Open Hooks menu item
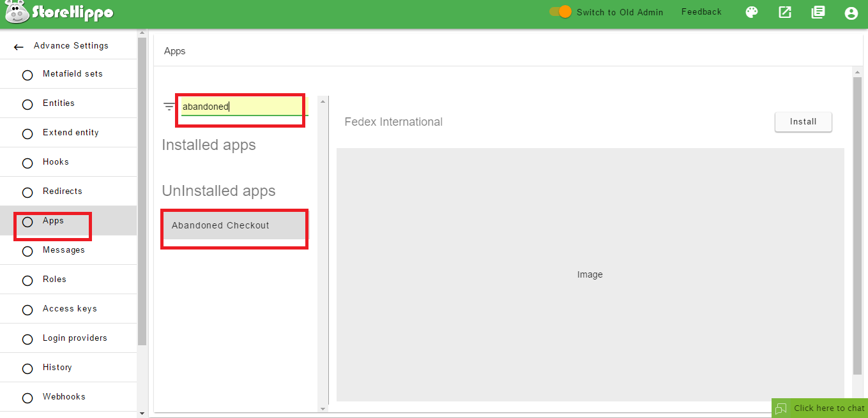 coord(68,162)
